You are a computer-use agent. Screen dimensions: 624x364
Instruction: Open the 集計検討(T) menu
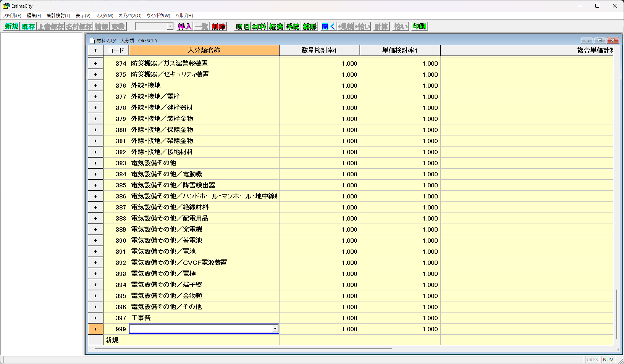tap(58, 16)
